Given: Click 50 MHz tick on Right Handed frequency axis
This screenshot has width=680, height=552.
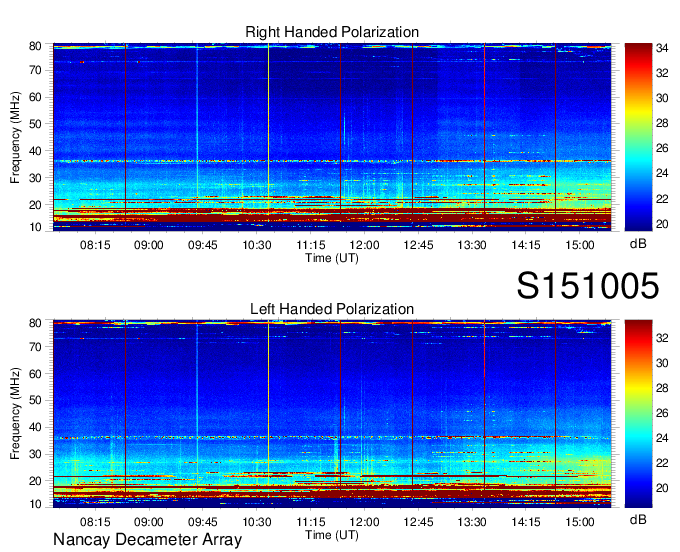Looking at the screenshot, I should [x=35, y=124].
